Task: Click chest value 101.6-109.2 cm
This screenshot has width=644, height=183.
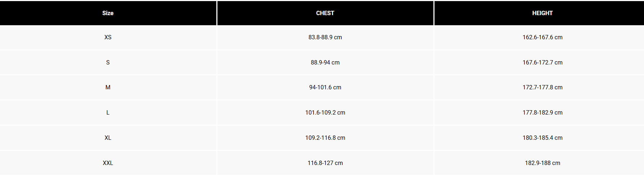Action: point(325,112)
